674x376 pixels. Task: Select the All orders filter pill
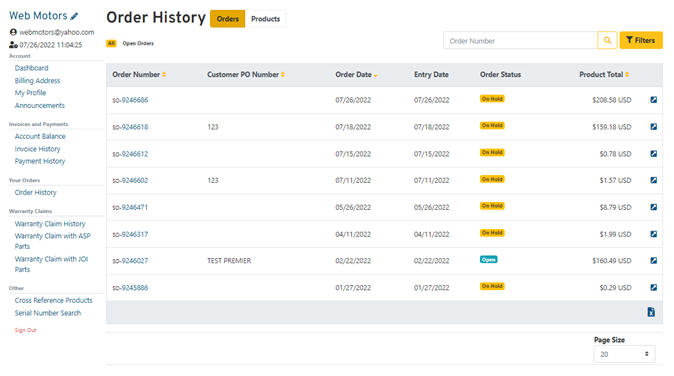click(x=111, y=43)
